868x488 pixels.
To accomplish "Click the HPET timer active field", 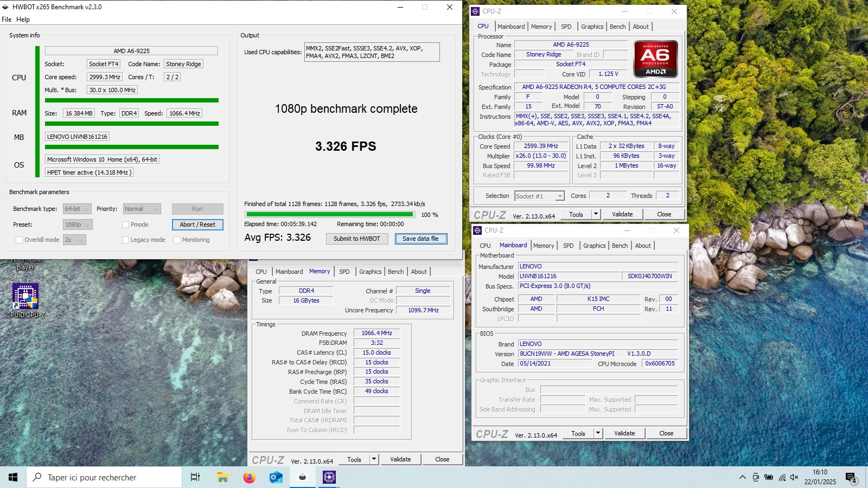I will pyautogui.click(x=89, y=172).
